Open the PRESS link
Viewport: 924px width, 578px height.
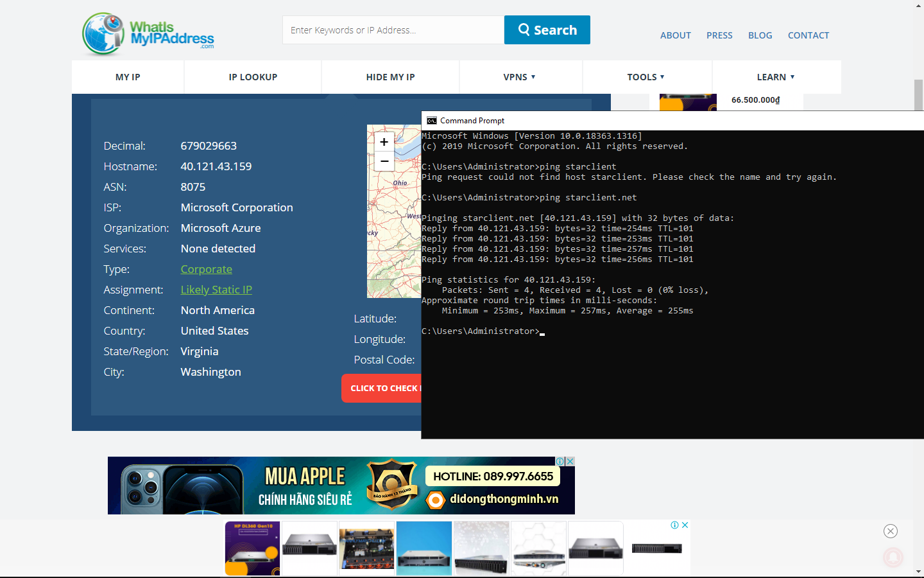click(719, 35)
